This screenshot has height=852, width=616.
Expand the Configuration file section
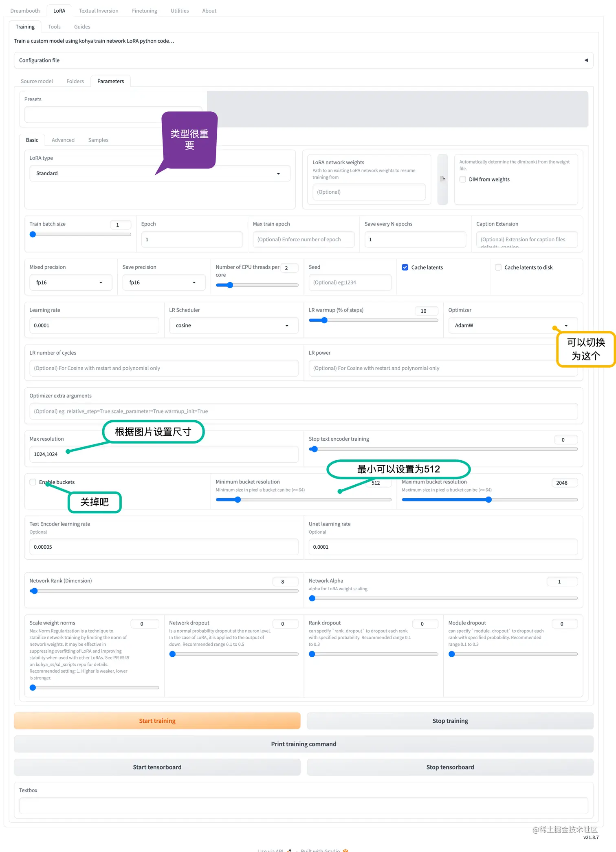click(x=586, y=60)
